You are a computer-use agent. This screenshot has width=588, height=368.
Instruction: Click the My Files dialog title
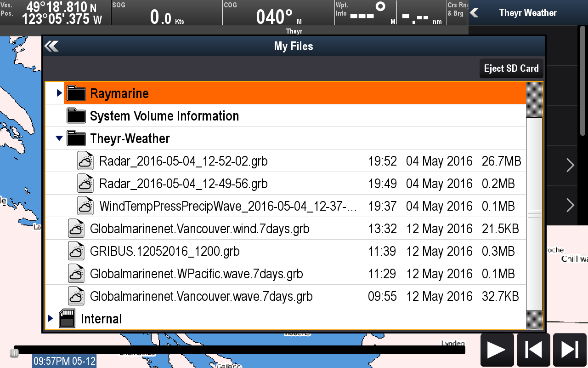pyautogui.click(x=294, y=46)
